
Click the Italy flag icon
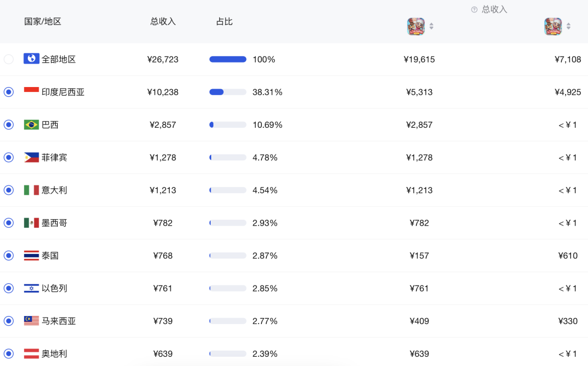[32, 190]
